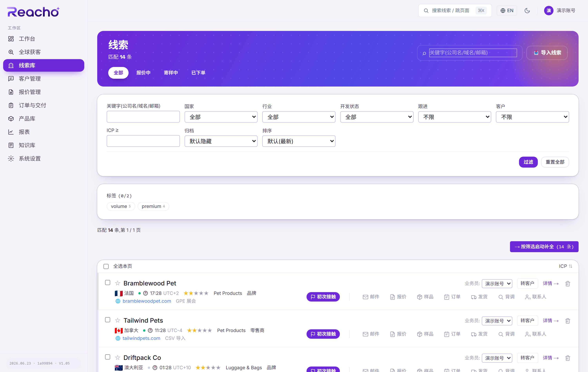Tick the Bramblewood Pet row checkbox
This screenshot has height=372, width=588.
[x=107, y=283]
